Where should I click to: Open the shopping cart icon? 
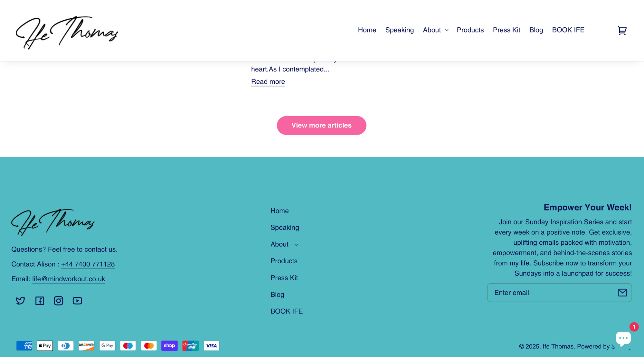coord(622,31)
